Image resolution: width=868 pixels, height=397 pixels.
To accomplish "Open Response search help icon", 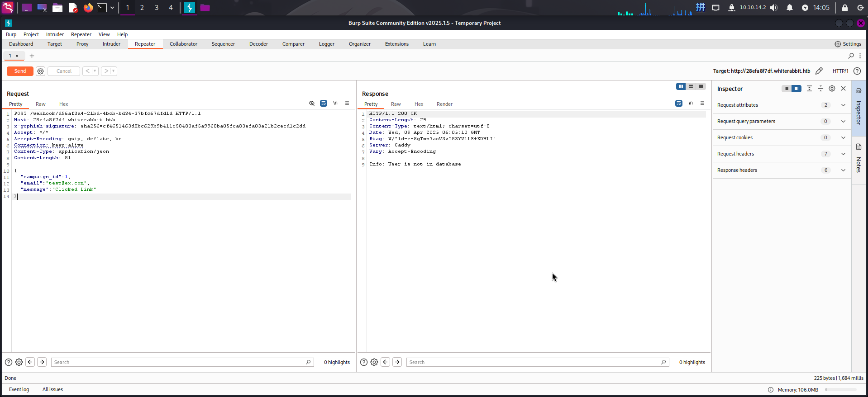I will (x=364, y=362).
